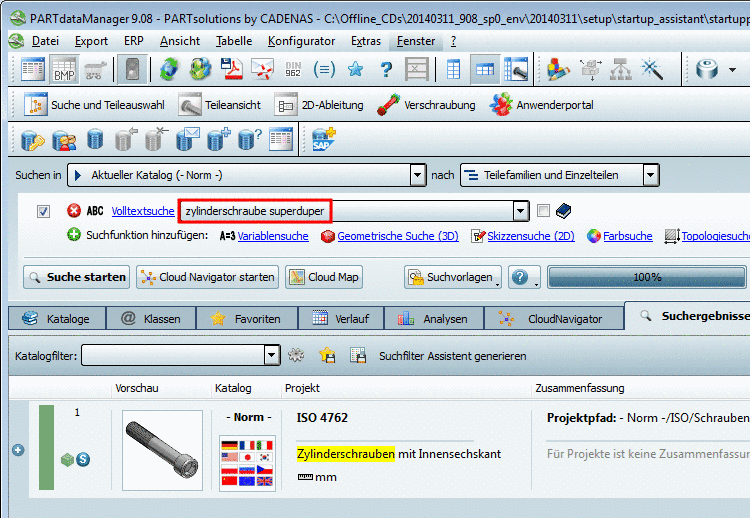Switch to the CloudNavigator tab
The height and width of the screenshot is (518, 750).
point(554,319)
